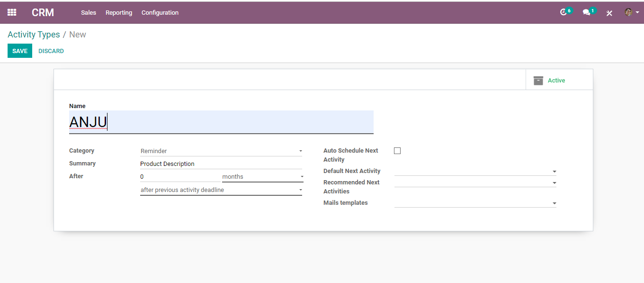The width and height of the screenshot is (644, 283).
Task: Open the Mails templates dropdown
Action: [x=475, y=203]
